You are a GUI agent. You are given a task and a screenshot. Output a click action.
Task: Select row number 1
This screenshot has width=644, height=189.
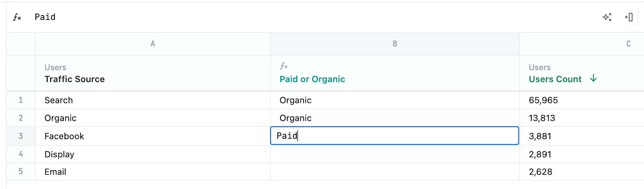click(x=21, y=100)
